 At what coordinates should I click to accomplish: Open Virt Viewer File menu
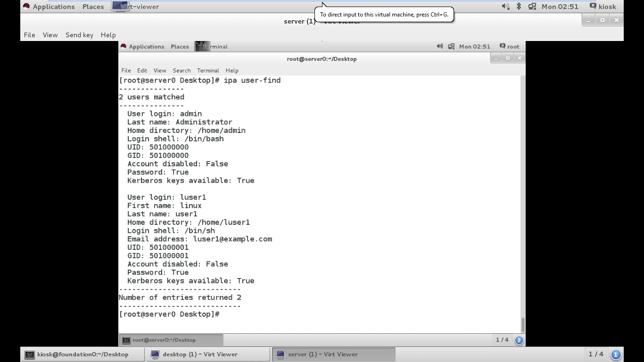(x=29, y=35)
